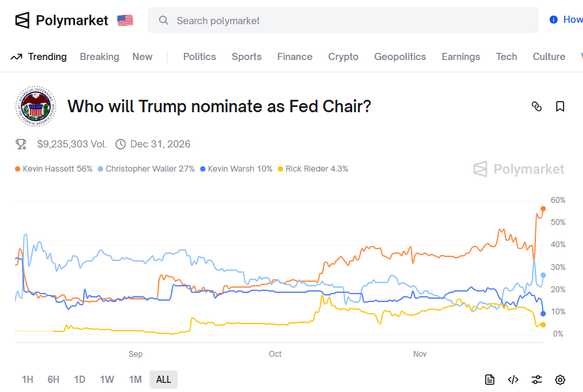Expand the How info link in the header

[564, 20]
